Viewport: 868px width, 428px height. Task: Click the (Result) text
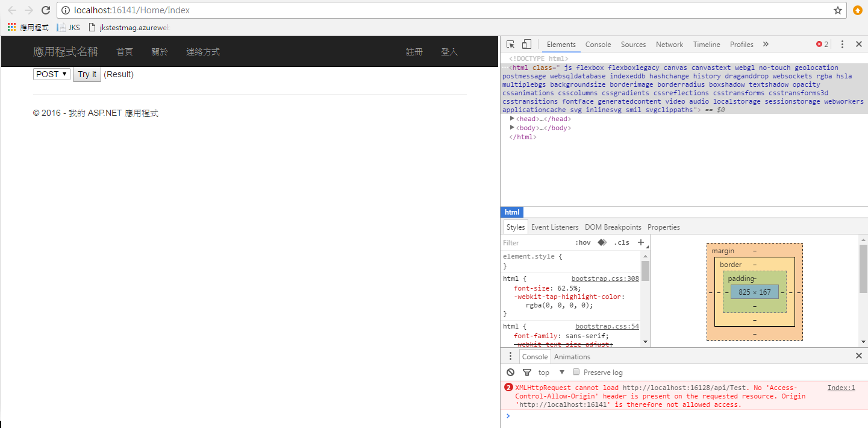[119, 74]
